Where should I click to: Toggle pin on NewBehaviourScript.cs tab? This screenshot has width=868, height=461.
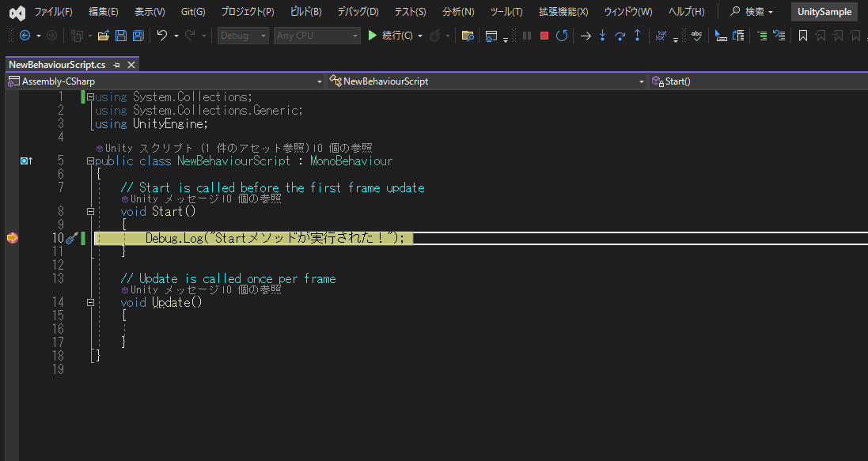(116, 65)
